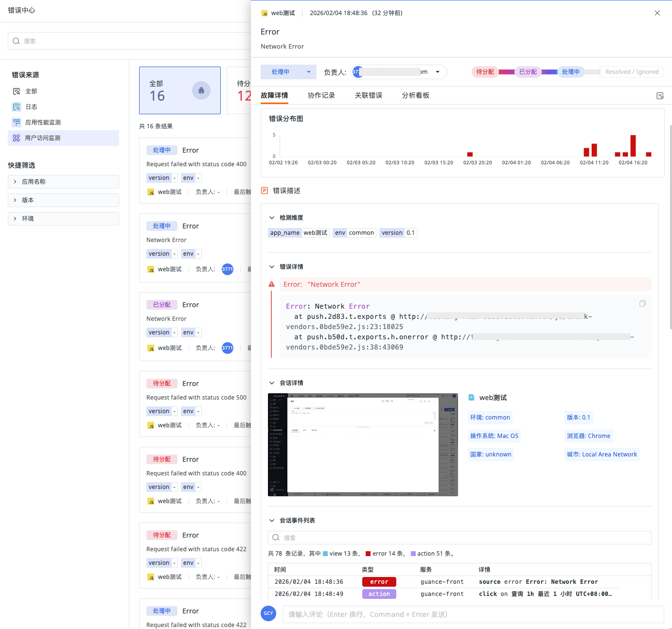This screenshot has width=672, height=629.
Task: Expand the 版本 quick filter
Action: coord(63,200)
